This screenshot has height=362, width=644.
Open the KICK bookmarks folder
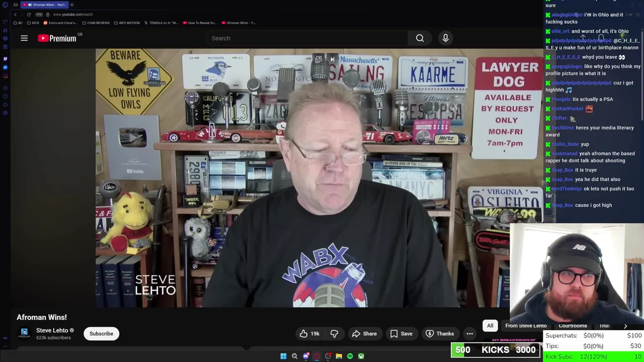[33, 23]
